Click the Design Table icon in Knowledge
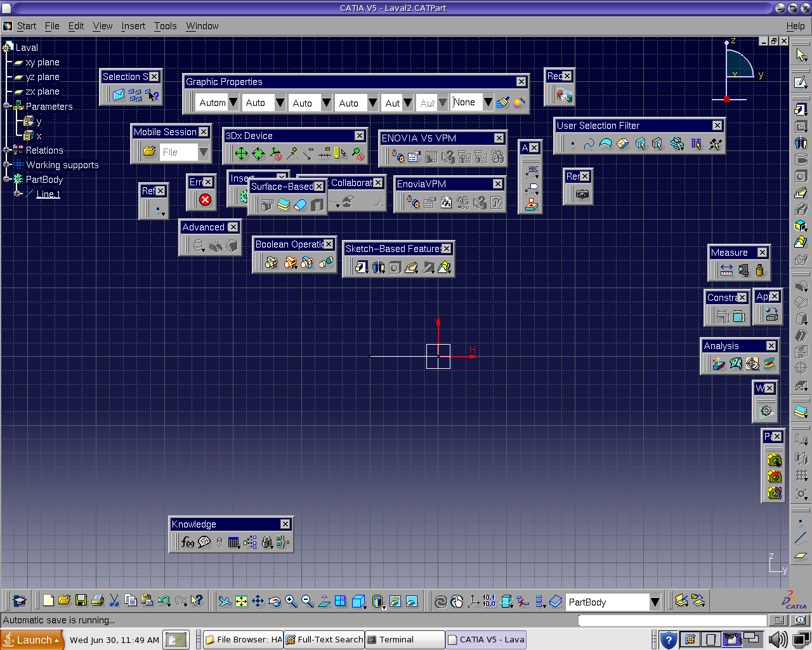The height and width of the screenshot is (650, 812). pos(233,542)
